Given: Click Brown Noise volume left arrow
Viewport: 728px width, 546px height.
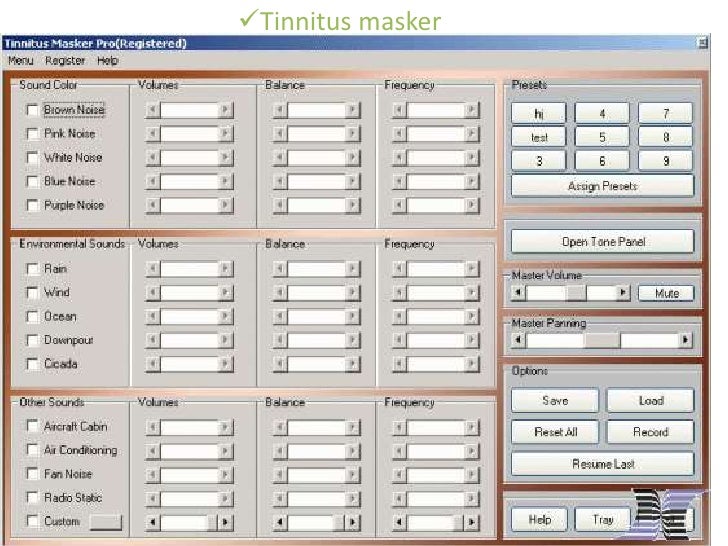Looking at the screenshot, I should (x=152, y=110).
